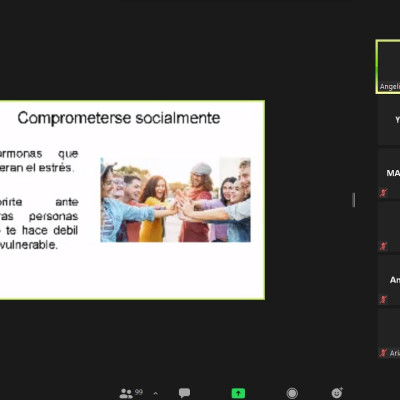
Task: Click muted mic icon on An tile
Action: pyautogui.click(x=383, y=299)
